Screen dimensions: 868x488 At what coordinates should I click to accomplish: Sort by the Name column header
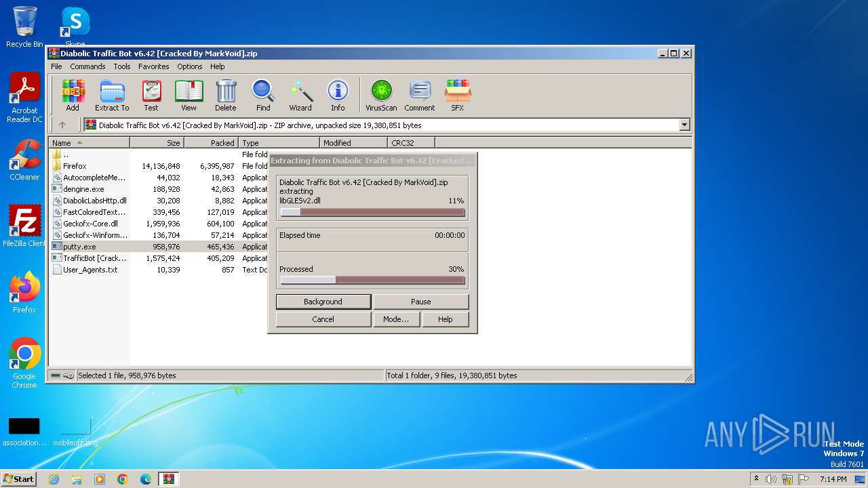coord(89,143)
